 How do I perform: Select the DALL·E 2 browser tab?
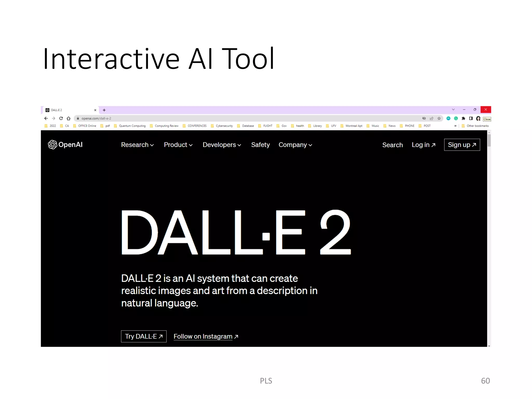70,110
